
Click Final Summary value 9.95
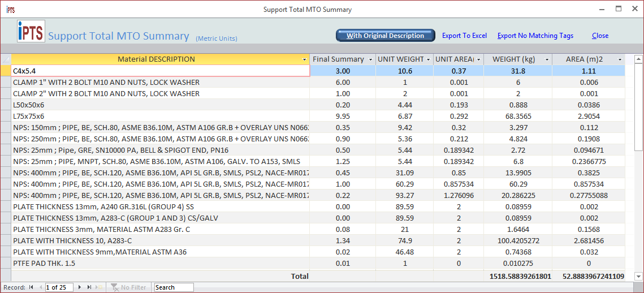click(343, 117)
